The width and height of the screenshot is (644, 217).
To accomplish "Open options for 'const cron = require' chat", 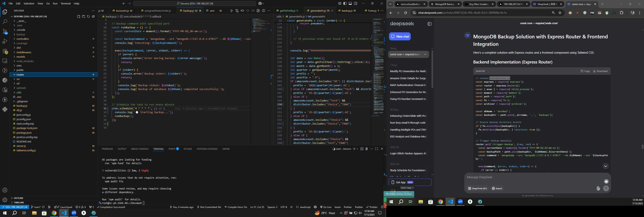I will tap(425, 54).
